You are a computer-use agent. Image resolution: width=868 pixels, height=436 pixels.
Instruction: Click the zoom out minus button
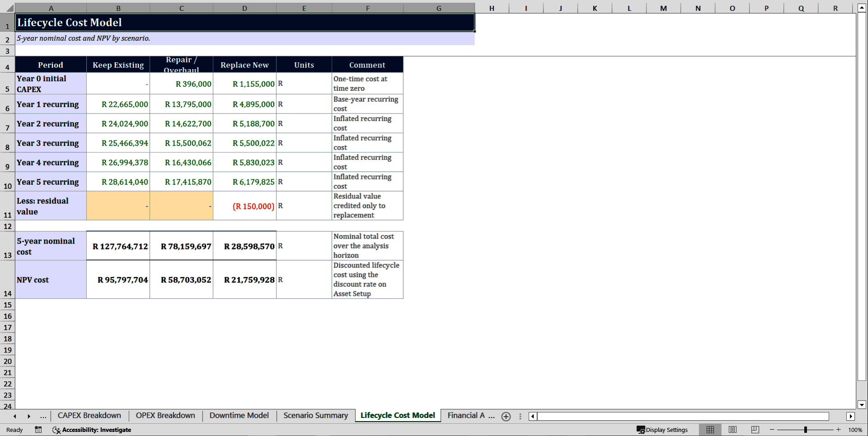coord(772,430)
